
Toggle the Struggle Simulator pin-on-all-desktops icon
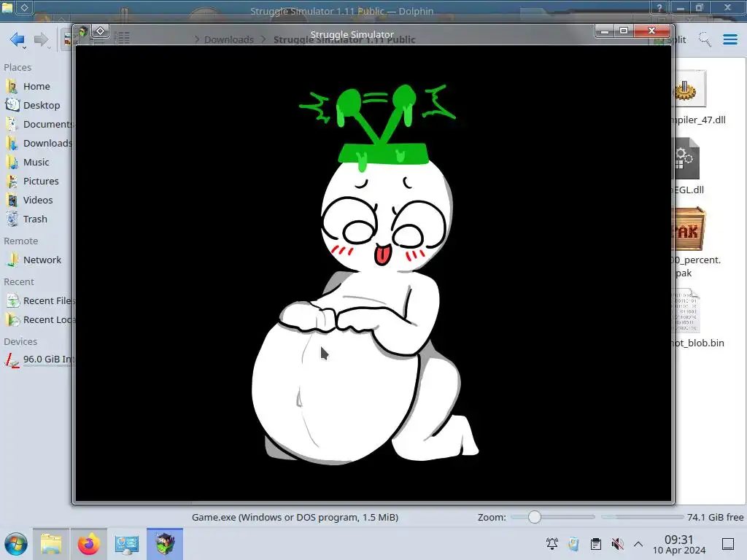[101, 31]
